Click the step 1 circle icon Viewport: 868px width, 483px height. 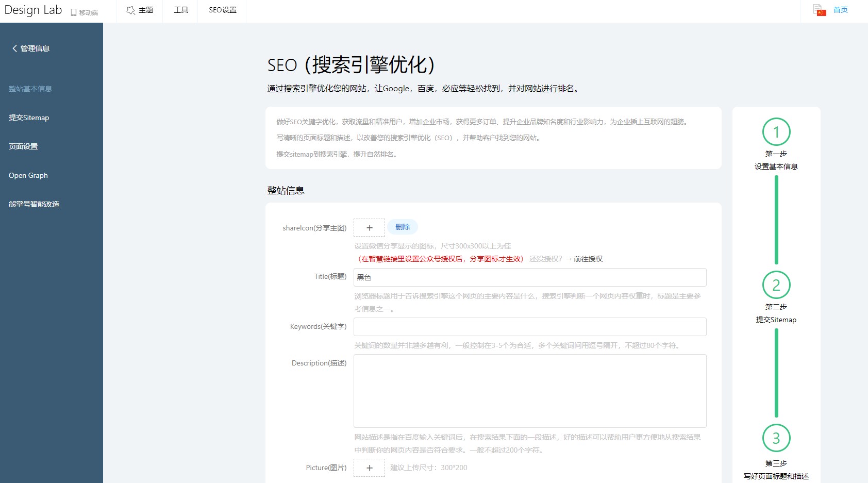[776, 132]
